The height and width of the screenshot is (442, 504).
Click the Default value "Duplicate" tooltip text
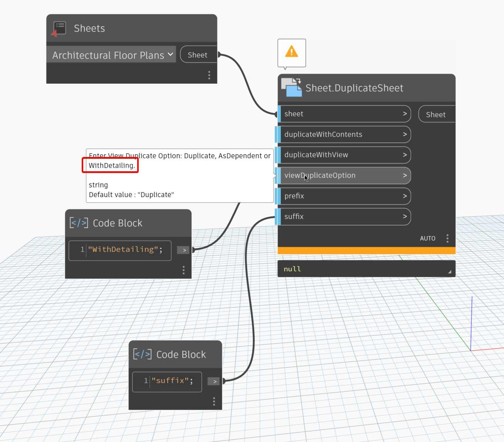point(131,195)
